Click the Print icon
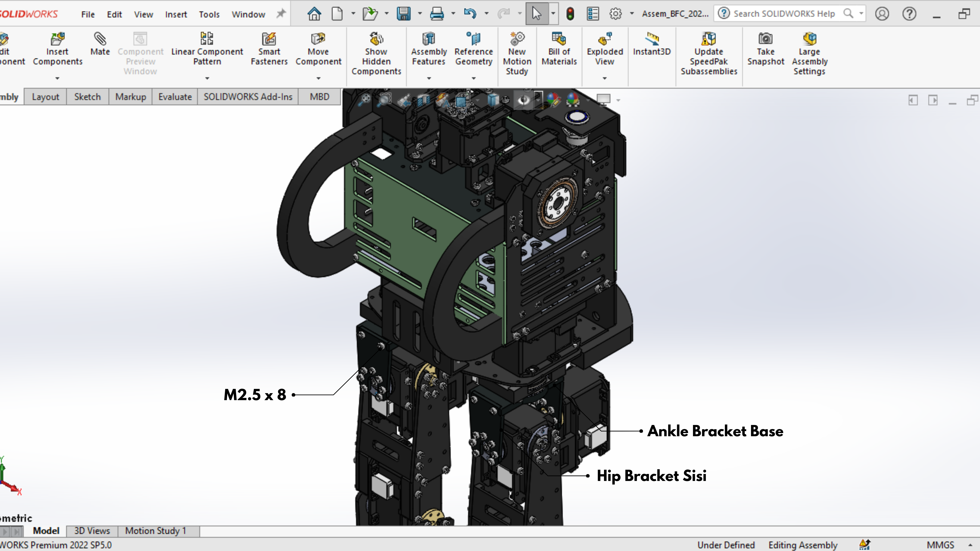This screenshot has width=980, height=551. (x=437, y=14)
